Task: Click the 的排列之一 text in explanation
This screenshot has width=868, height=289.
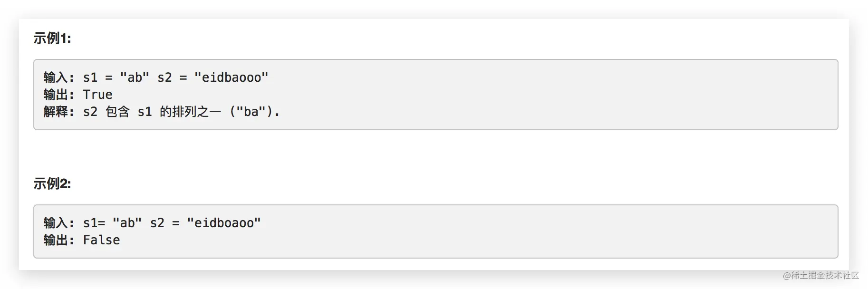Action: pyautogui.click(x=190, y=112)
